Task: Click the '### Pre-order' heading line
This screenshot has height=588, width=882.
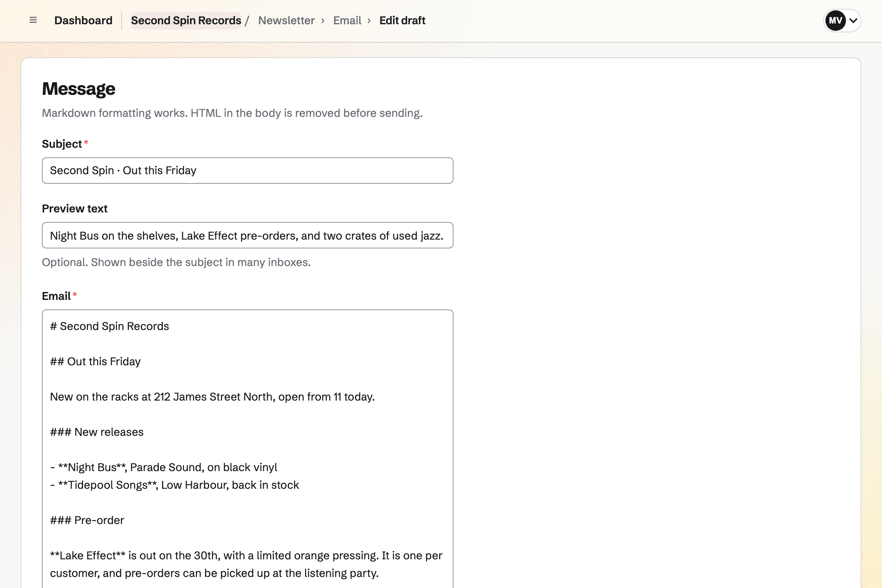Action: tap(87, 520)
